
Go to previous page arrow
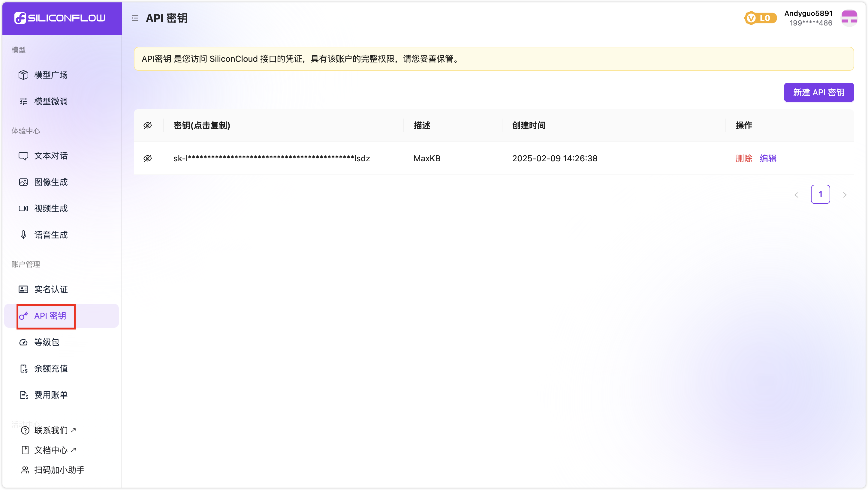coord(797,195)
